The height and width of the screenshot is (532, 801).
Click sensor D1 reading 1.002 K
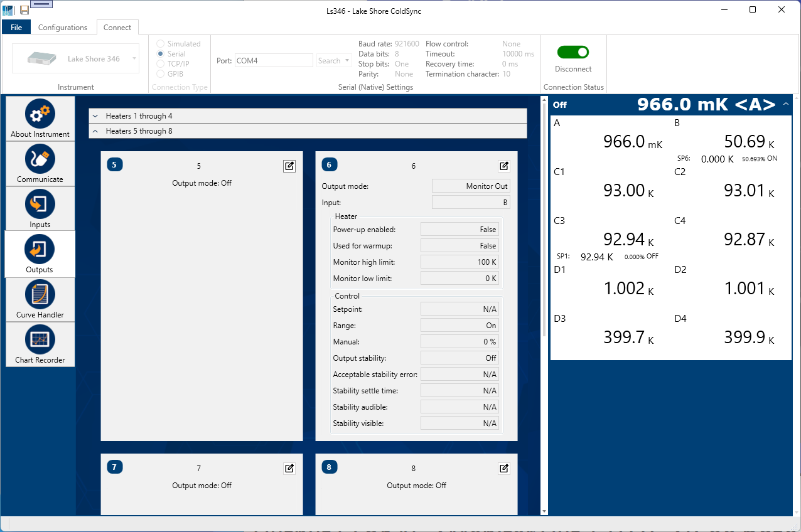(x=628, y=289)
